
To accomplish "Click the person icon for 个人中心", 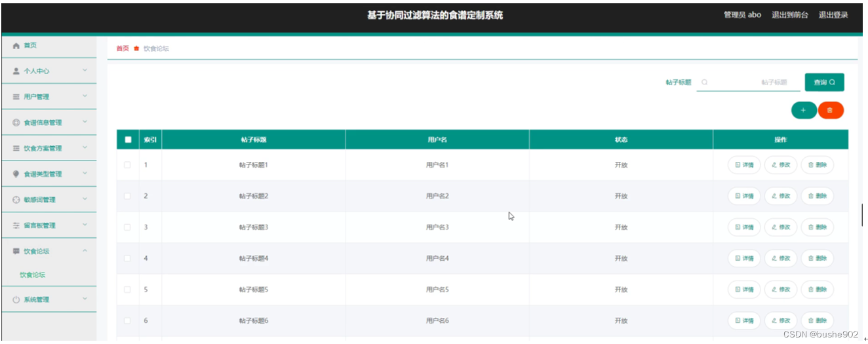I will (x=16, y=71).
